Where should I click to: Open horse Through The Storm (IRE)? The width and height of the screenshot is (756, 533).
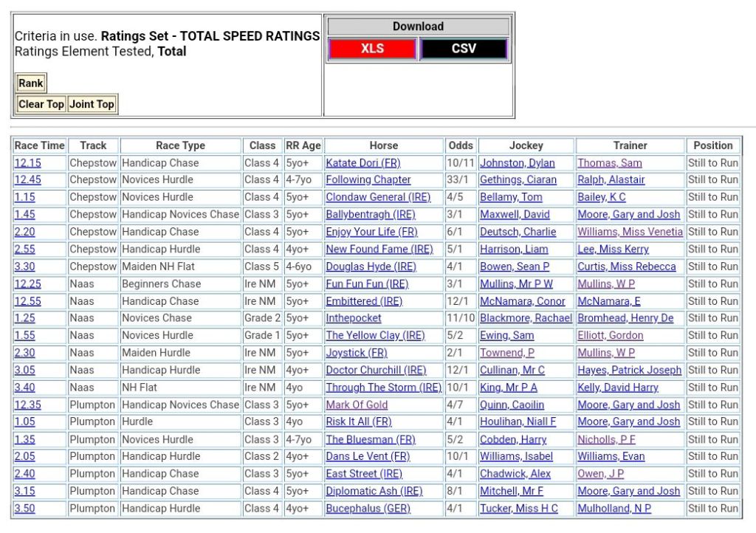(383, 388)
